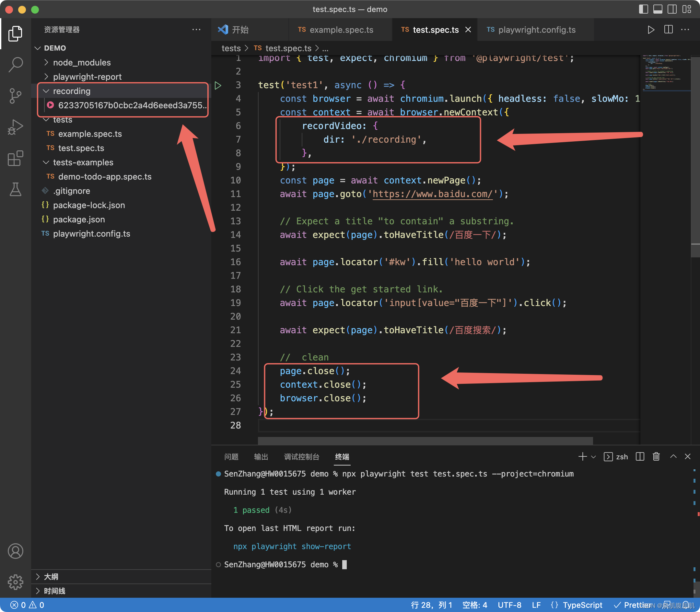Maximize the panel size with chevron up
This screenshot has height=612, width=700.
[x=673, y=456]
